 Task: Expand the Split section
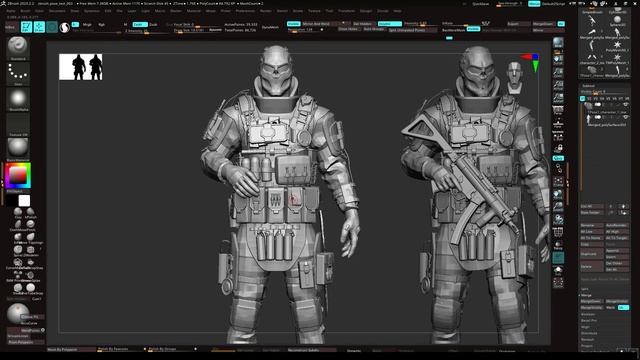(x=585, y=289)
